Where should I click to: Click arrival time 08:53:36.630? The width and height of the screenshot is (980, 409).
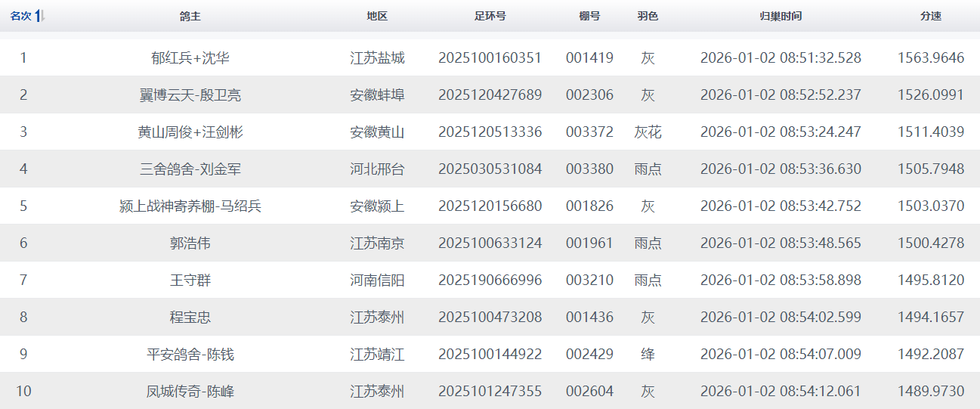tap(781, 169)
